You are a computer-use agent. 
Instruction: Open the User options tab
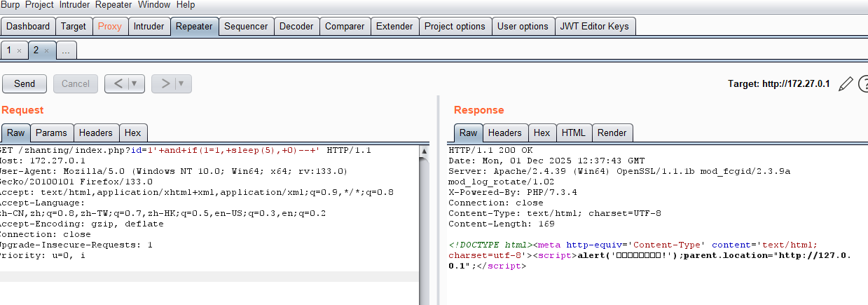523,27
